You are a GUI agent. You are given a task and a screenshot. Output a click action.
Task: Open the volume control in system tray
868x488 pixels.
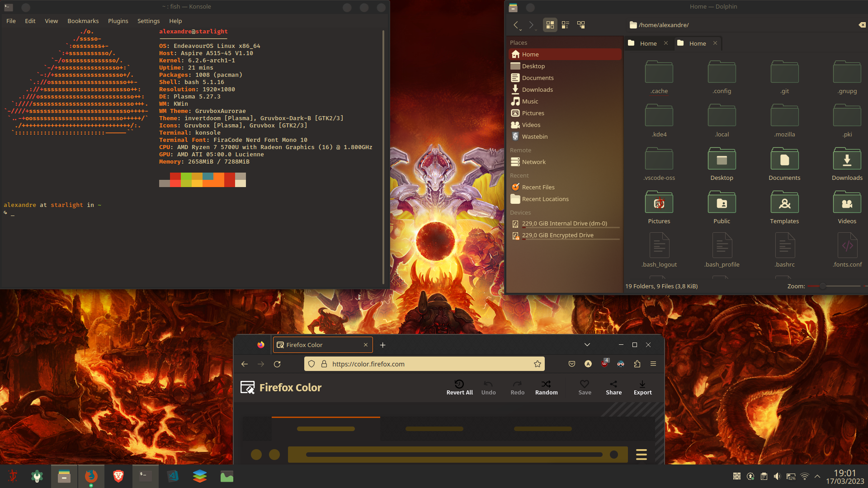(x=777, y=476)
